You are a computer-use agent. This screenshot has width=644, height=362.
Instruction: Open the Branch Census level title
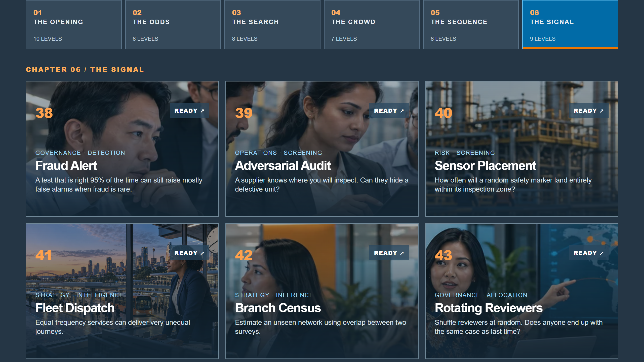(278, 308)
